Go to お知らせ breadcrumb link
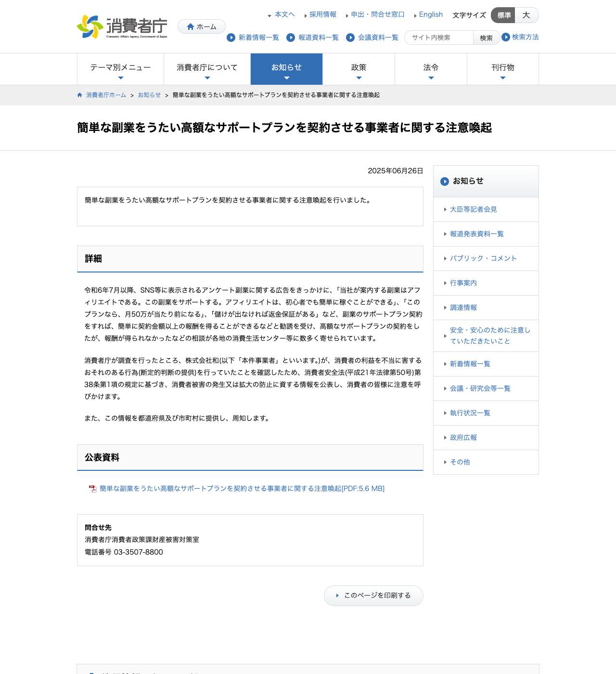 [x=149, y=95]
